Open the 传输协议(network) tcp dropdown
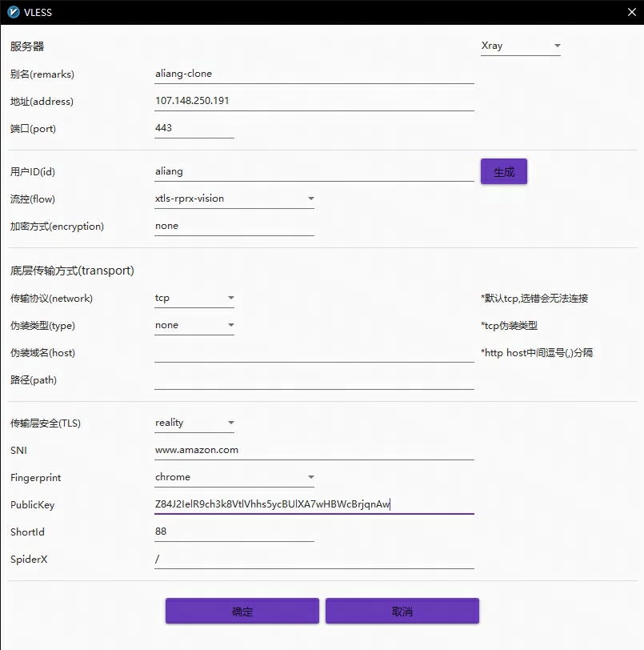The image size is (644, 650). point(194,298)
